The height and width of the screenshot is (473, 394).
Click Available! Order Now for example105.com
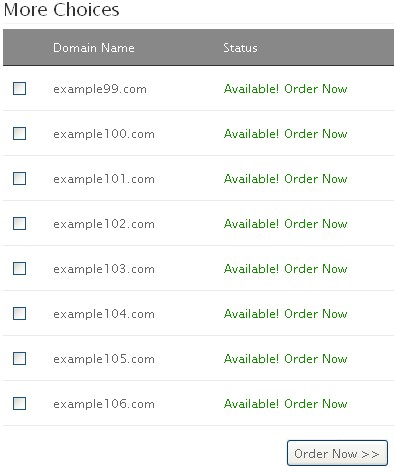pos(286,359)
